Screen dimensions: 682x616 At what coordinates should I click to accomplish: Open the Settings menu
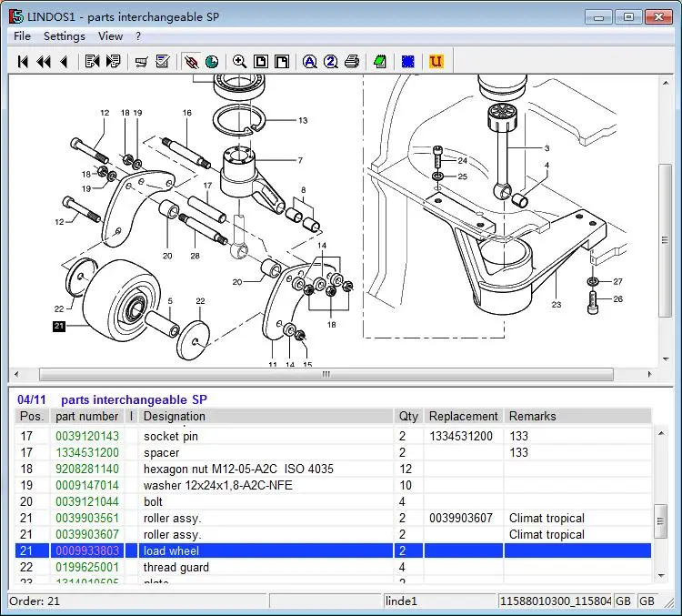pos(64,36)
